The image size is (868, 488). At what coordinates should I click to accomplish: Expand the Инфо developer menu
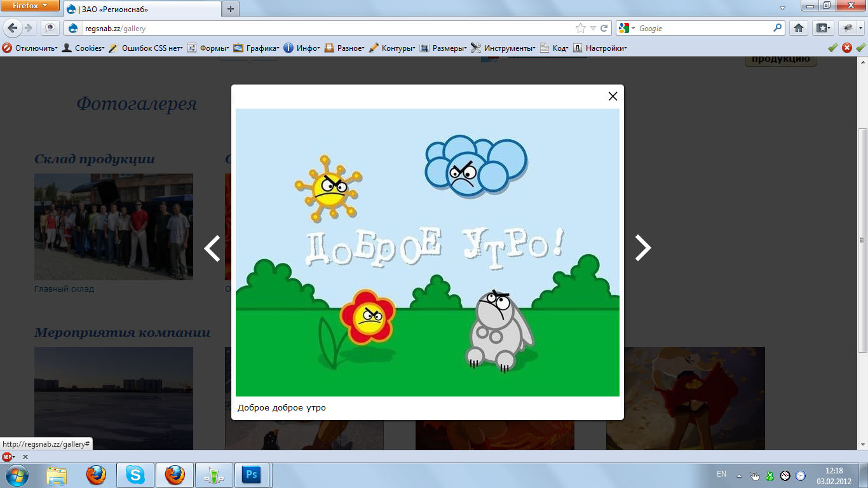tap(302, 48)
